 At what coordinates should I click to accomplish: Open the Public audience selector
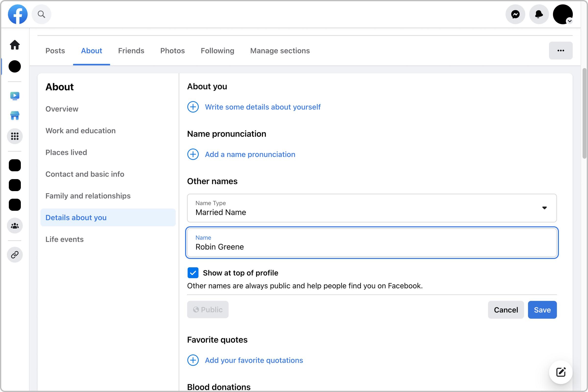[208, 309]
